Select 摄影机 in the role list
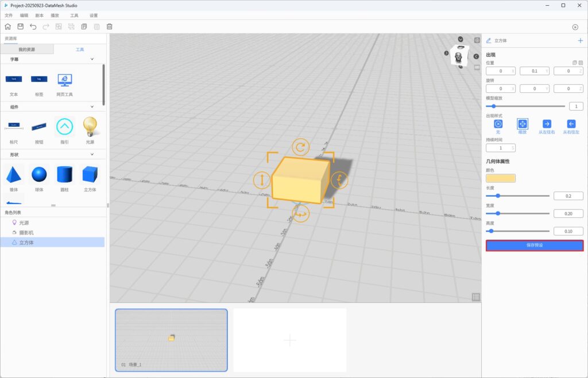The height and width of the screenshot is (378, 588). 26,232
